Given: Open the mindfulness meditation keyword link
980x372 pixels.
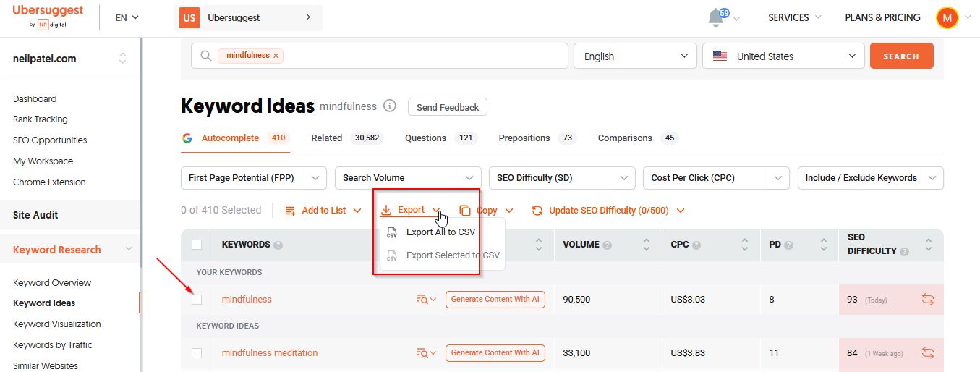Looking at the screenshot, I should pos(270,352).
